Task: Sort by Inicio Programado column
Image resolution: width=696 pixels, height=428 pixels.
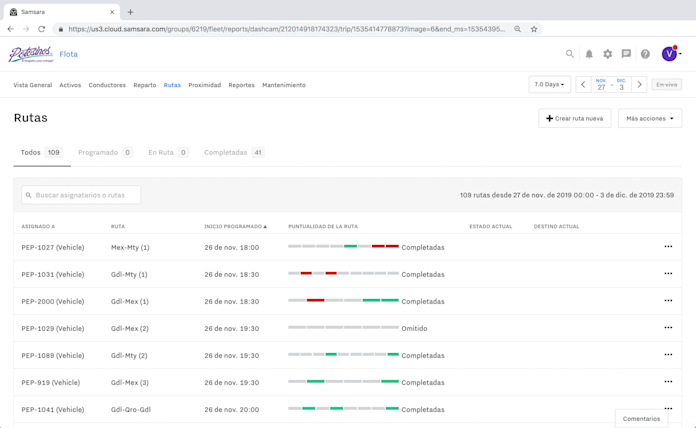Action: click(x=235, y=226)
